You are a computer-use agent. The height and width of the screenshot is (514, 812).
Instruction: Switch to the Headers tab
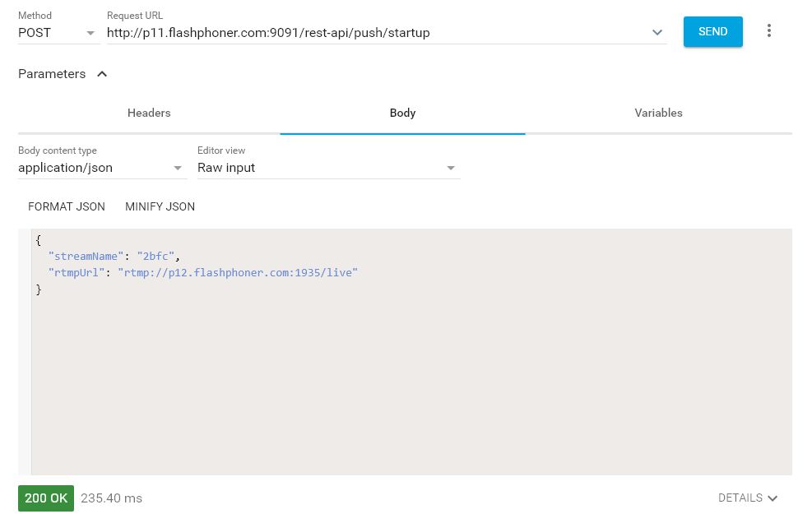pyautogui.click(x=149, y=113)
